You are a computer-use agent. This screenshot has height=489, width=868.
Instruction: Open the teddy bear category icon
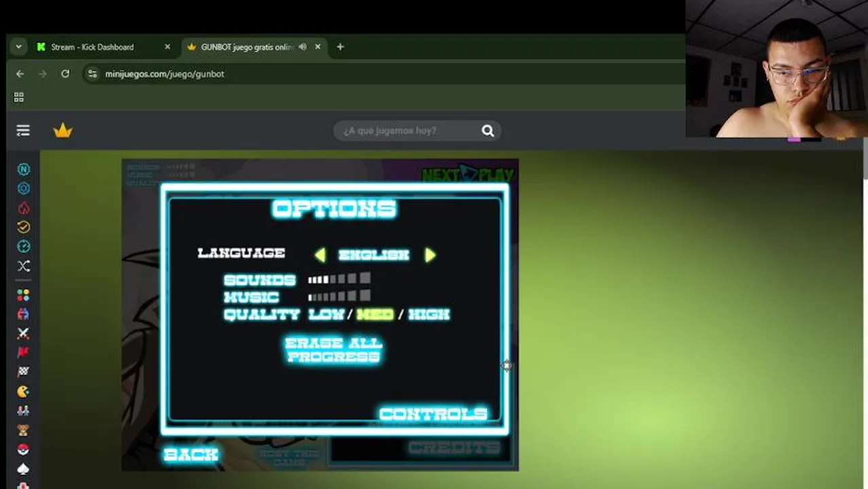[x=23, y=429]
